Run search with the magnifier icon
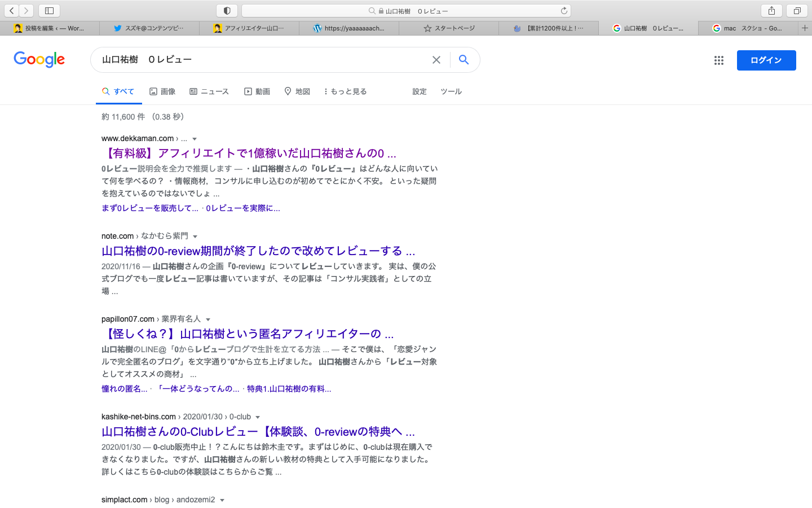Screen dimensions: 812x508 point(464,60)
